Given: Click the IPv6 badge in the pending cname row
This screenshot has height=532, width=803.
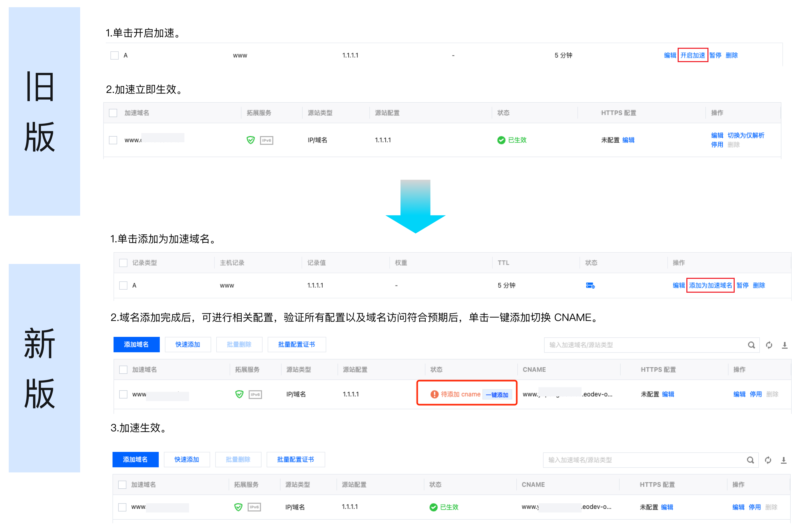Looking at the screenshot, I should [x=255, y=394].
